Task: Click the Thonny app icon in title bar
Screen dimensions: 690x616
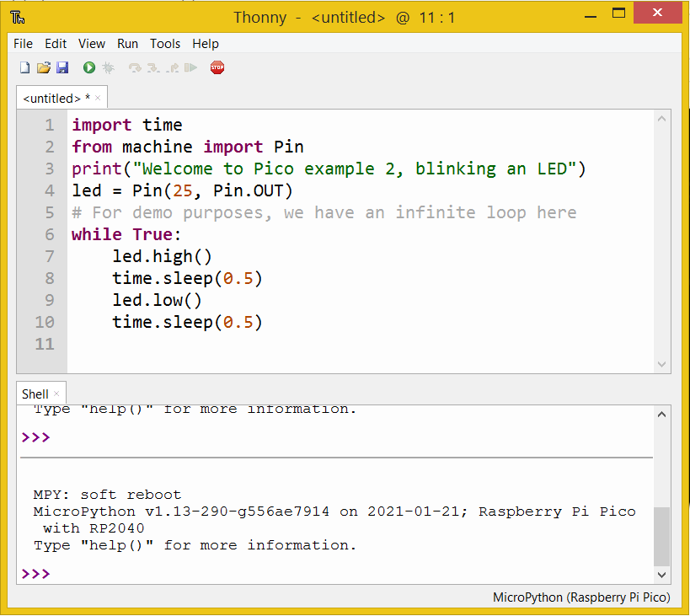Action: [18, 18]
